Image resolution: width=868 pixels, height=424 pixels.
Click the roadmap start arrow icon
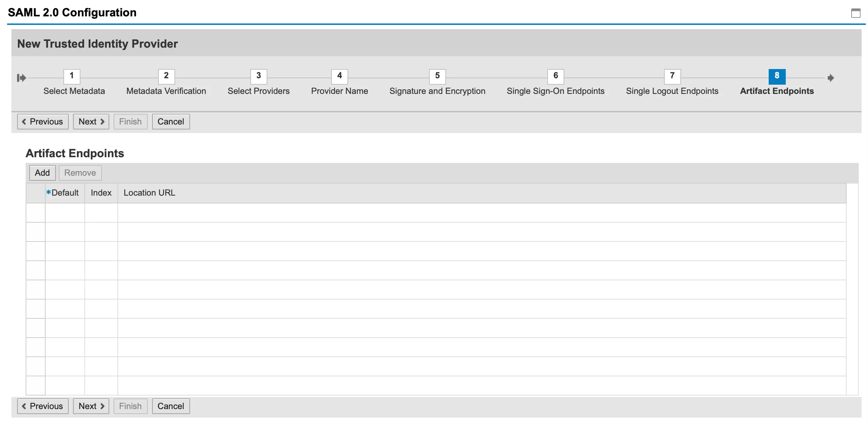pos(21,78)
